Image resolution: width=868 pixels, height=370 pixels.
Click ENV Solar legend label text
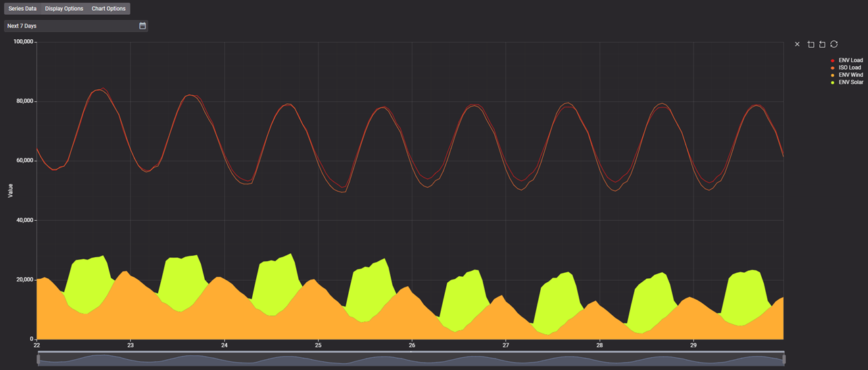(x=850, y=82)
